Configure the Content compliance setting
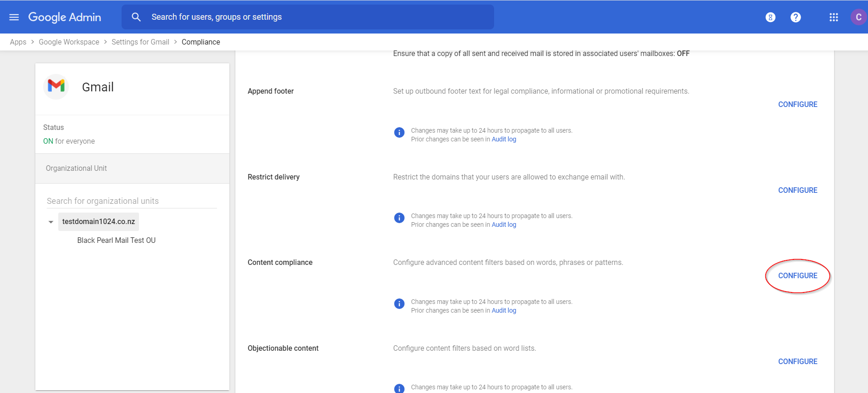868x393 pixels. coord(797,275)
